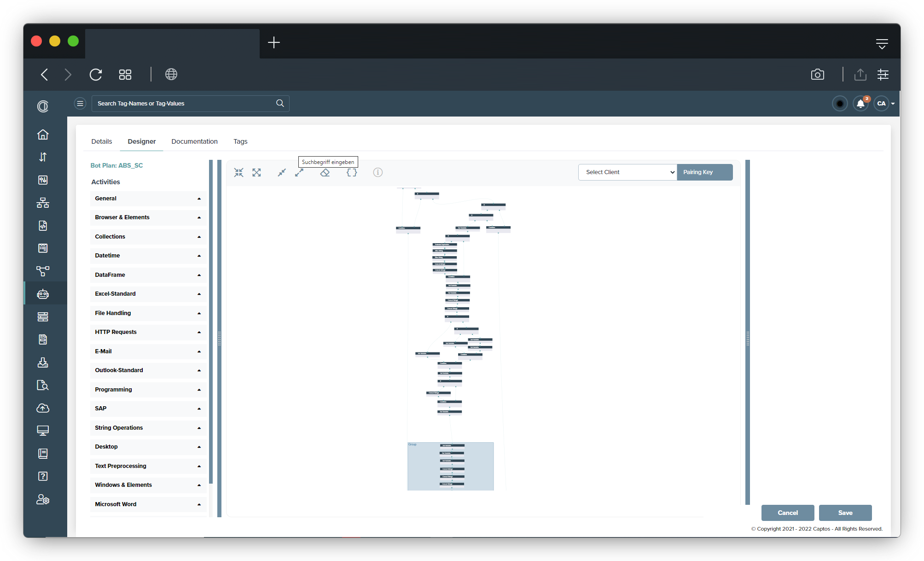Screen dimensions: 924x561
Task: Click the Save button
Action: point(845,513)
